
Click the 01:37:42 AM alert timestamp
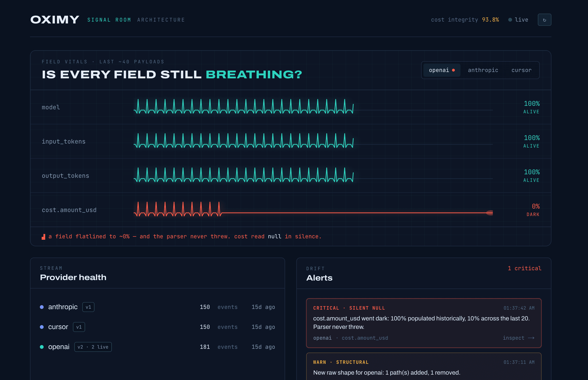[519, 308]
